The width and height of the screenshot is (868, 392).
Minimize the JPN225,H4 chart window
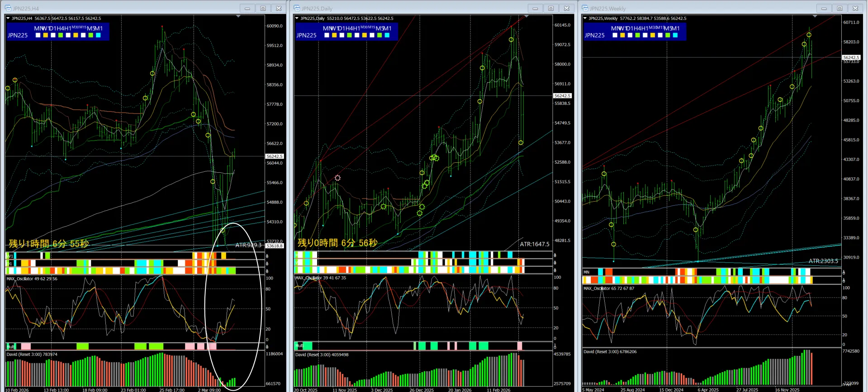tap(247, 8)
